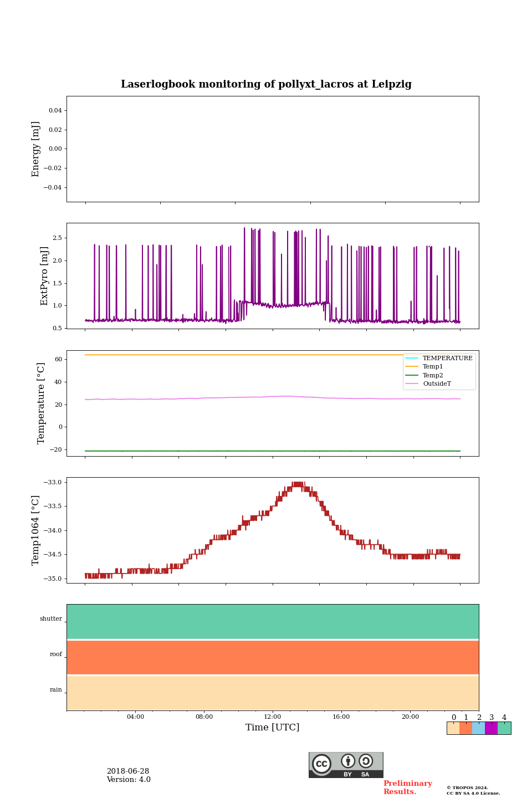Select the orange colorbar swatch labeled 1
532x798 pixels.
click(466, 728)
